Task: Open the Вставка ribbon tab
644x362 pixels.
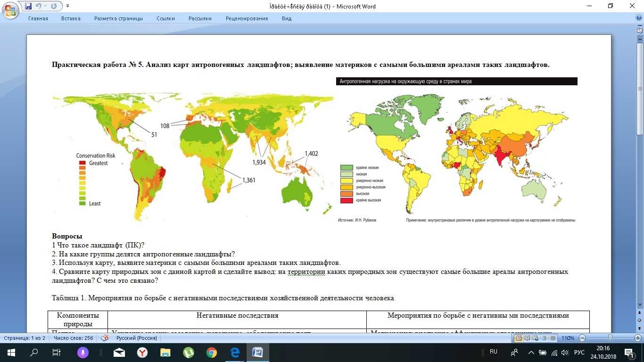Action: (71, 18)
